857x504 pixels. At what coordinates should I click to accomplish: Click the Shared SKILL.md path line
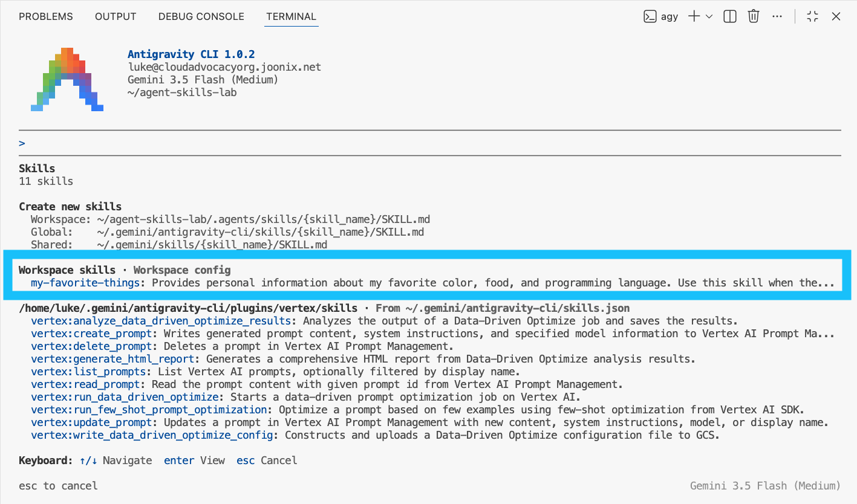(179, 245)
